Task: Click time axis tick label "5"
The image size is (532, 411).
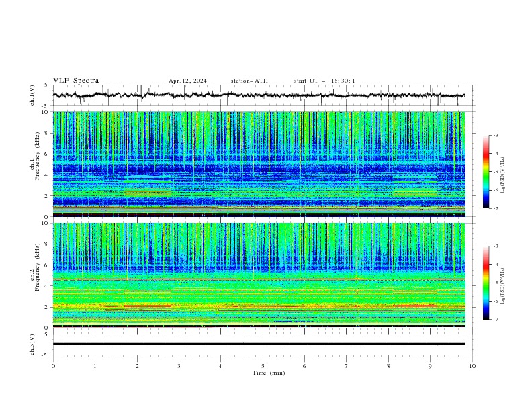Action: pos(263,366)
